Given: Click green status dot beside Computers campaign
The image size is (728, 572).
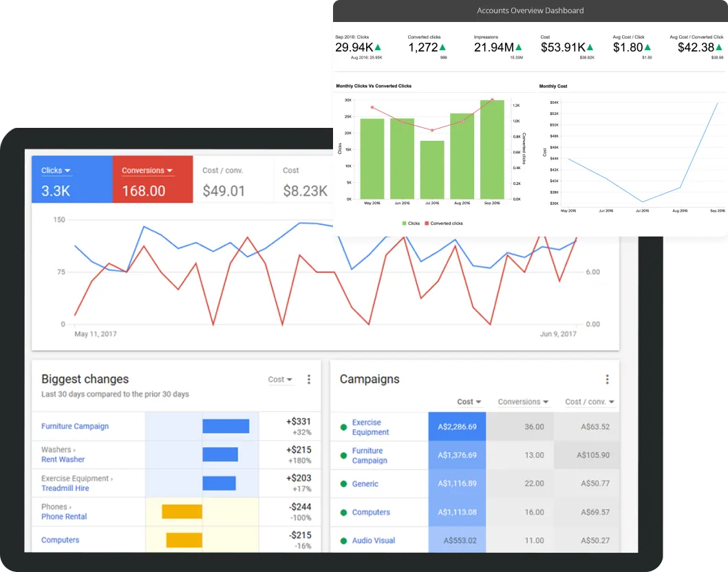Looking at the screenshot, I should click(343, 512).
